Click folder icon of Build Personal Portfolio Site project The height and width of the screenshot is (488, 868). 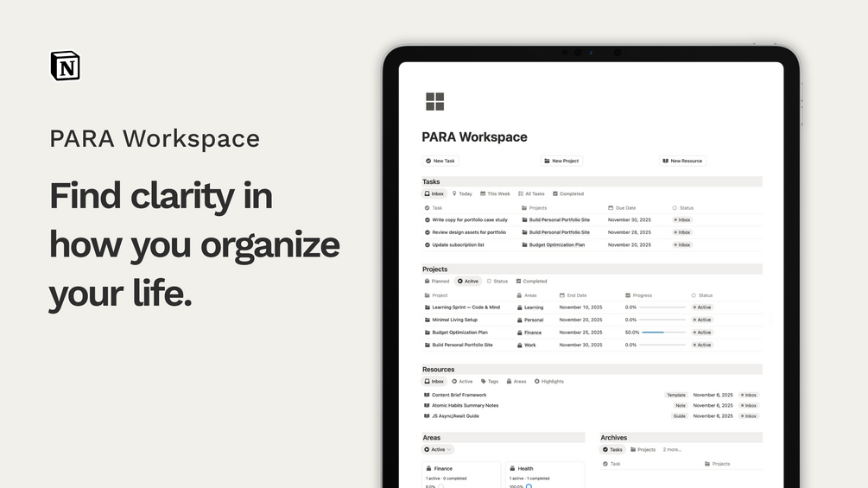tap(428, 345)
